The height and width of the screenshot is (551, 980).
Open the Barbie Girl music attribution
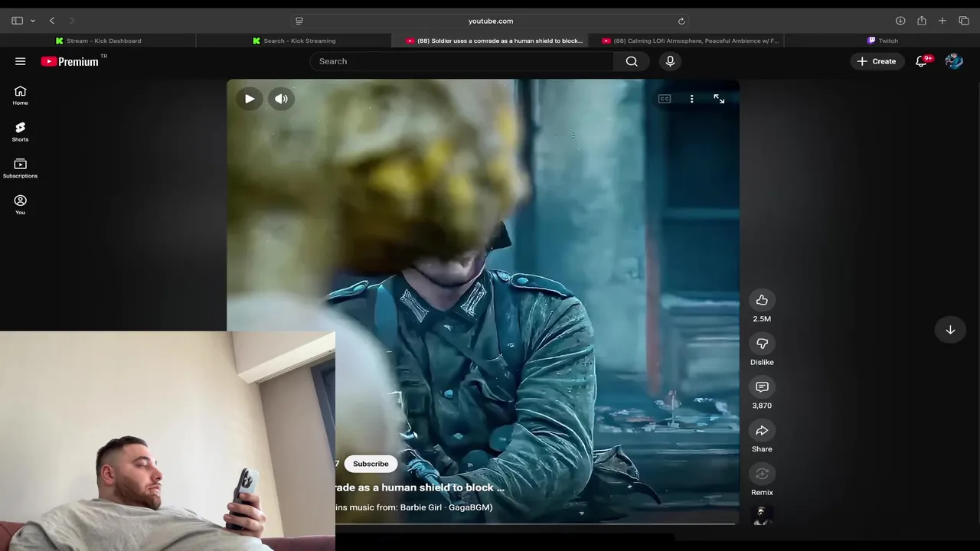(414, 507)
